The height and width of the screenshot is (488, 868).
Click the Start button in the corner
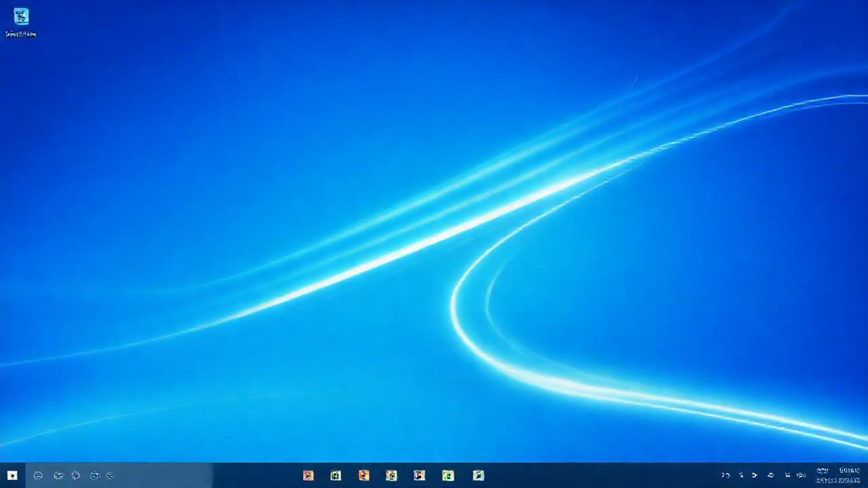click(12, 475)
